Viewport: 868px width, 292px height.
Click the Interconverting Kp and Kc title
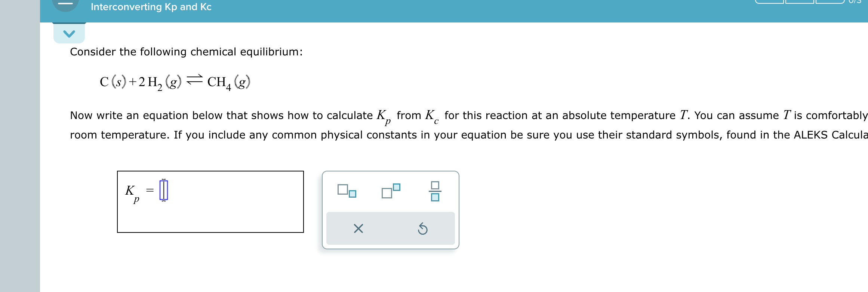tap(151, 7)
